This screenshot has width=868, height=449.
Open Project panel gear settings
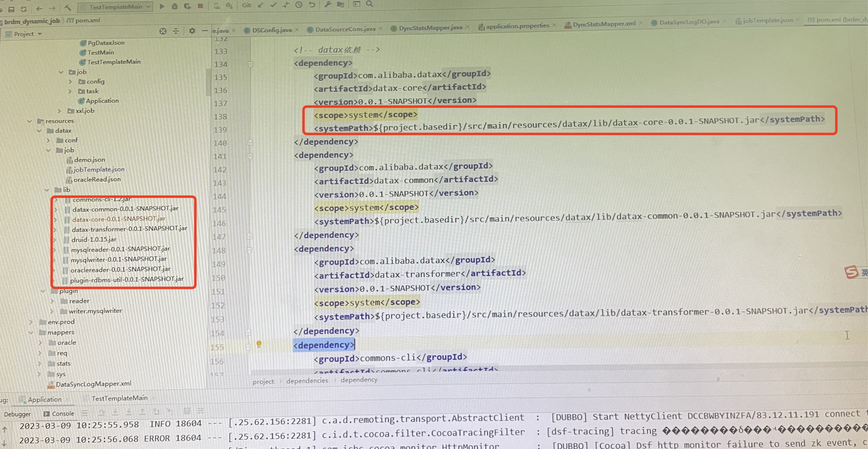coord(192,31)
